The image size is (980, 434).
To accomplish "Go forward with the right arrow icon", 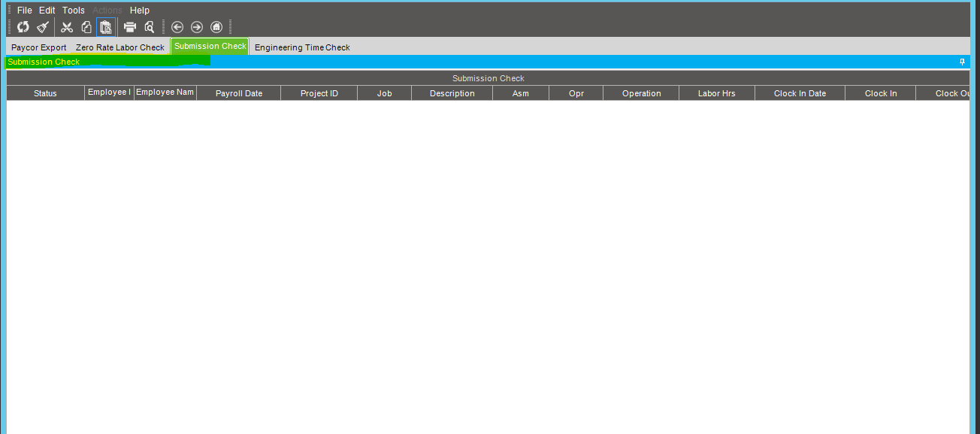I will [197, 27].
